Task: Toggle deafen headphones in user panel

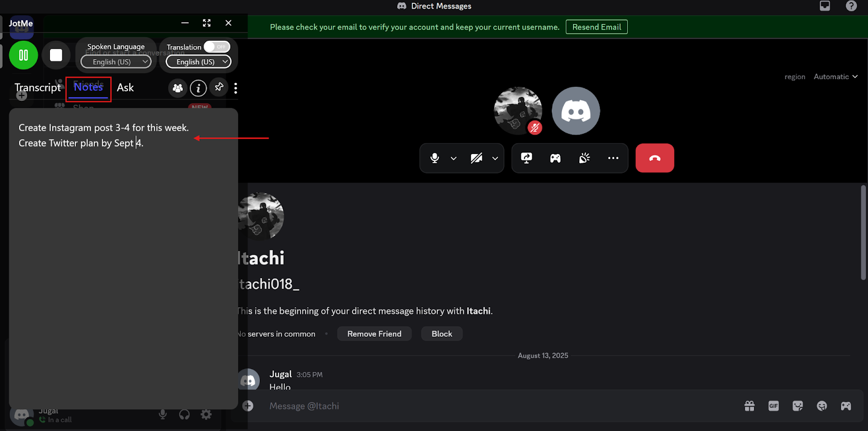Action: tap(184, 415)
